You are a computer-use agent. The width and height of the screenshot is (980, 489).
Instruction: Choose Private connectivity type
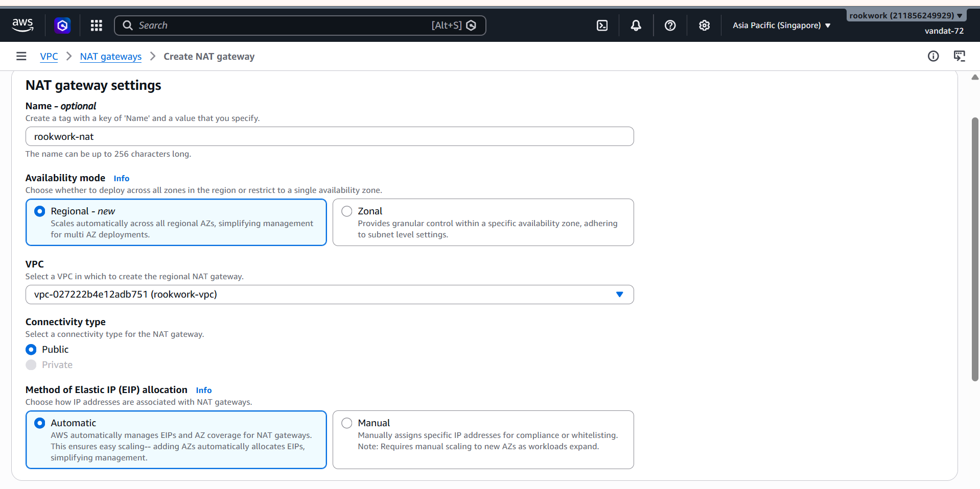[31, 365]
